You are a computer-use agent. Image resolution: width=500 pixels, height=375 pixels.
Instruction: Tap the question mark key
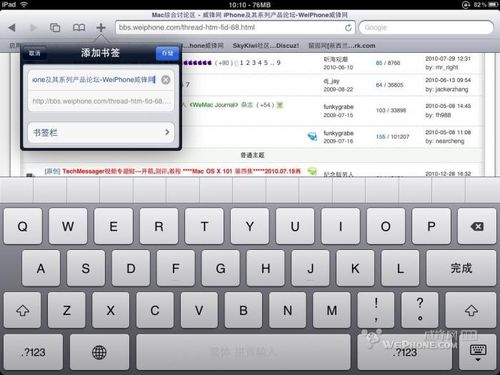coord(420,310)
